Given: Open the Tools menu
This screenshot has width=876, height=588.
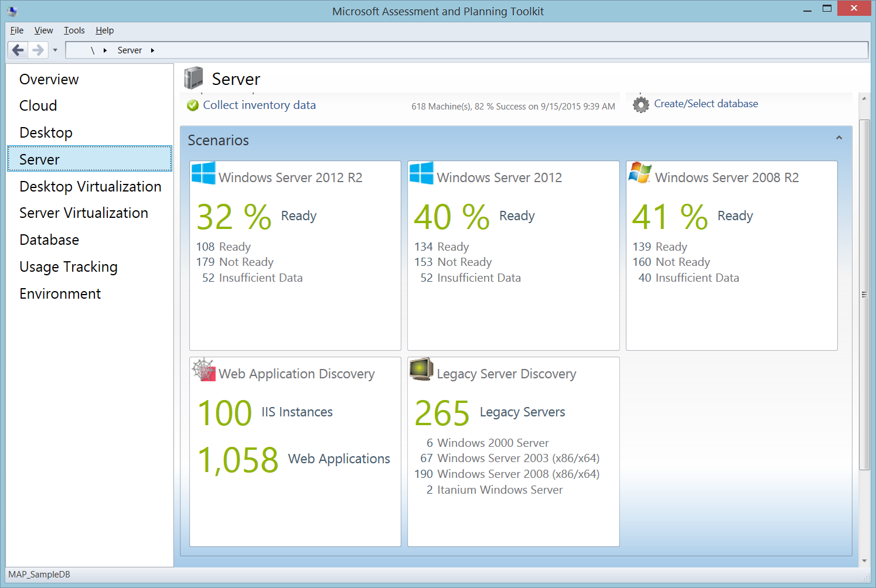Looking at the screenshot, I should point(74,30).
